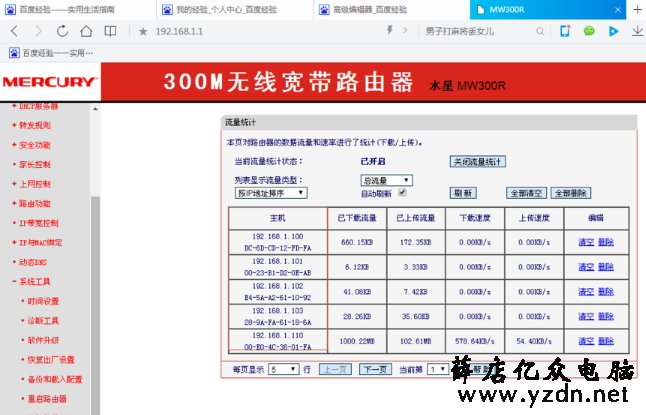Click the blue video play icon
This screenshot has height=415, width=646.
pos(613,31)
